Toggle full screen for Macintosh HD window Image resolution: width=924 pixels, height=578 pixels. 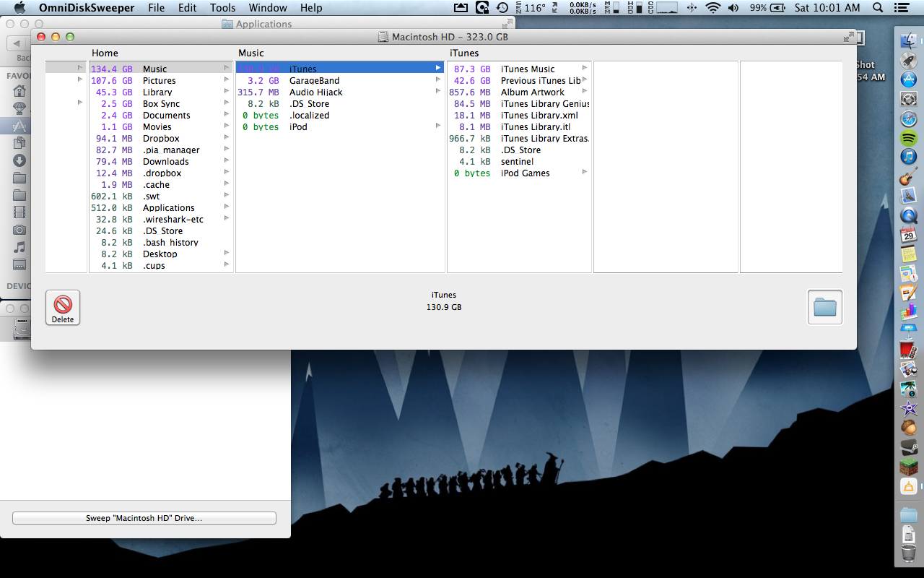tap(848, 37)
